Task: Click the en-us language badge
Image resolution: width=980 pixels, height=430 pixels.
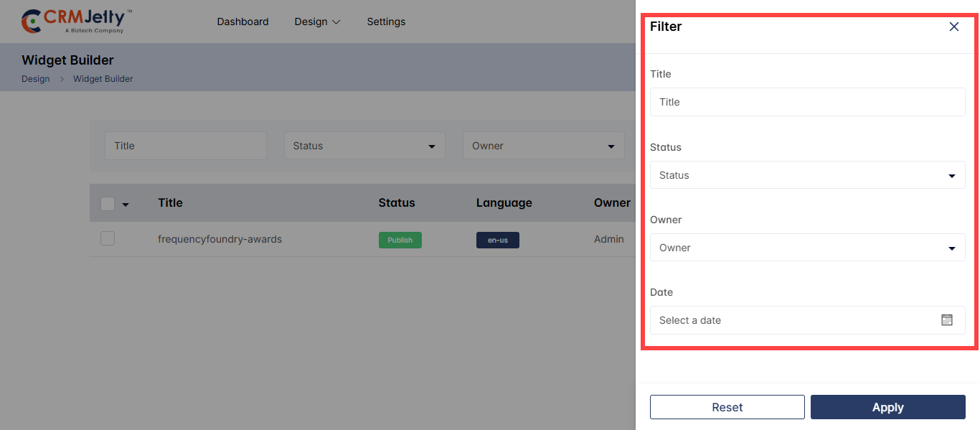Action: click(497, 240)
